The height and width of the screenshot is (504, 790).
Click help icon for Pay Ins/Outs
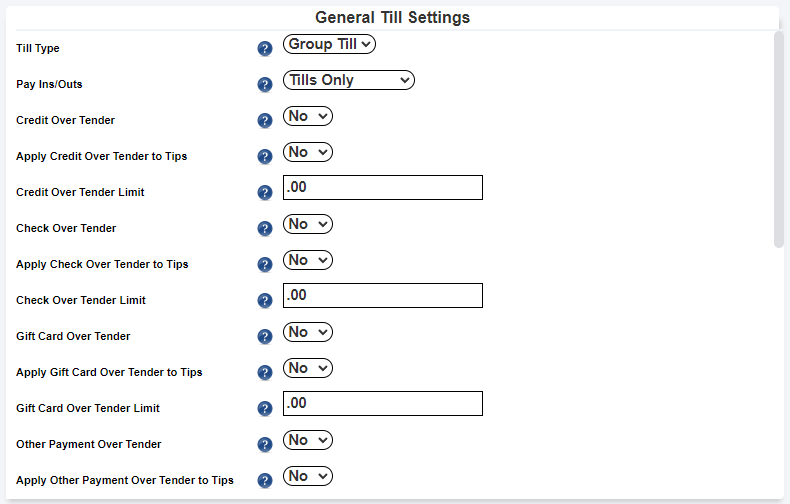point(265,85)
